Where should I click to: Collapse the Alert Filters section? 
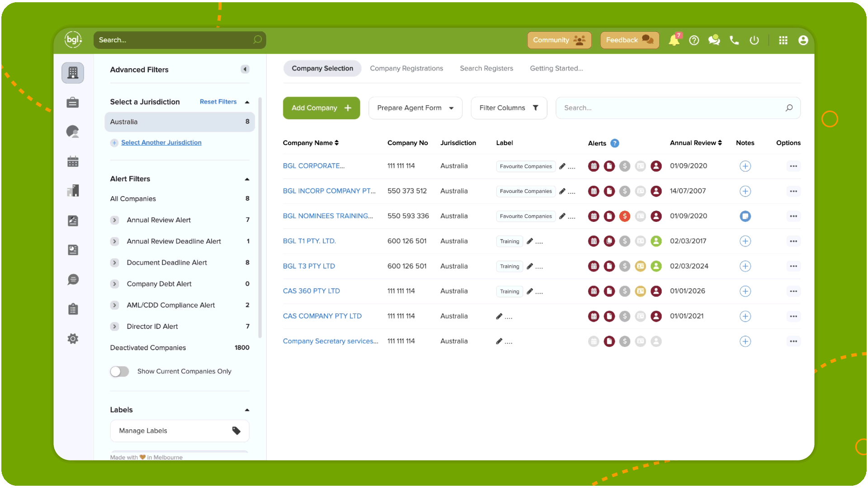[x=247, y=179]
